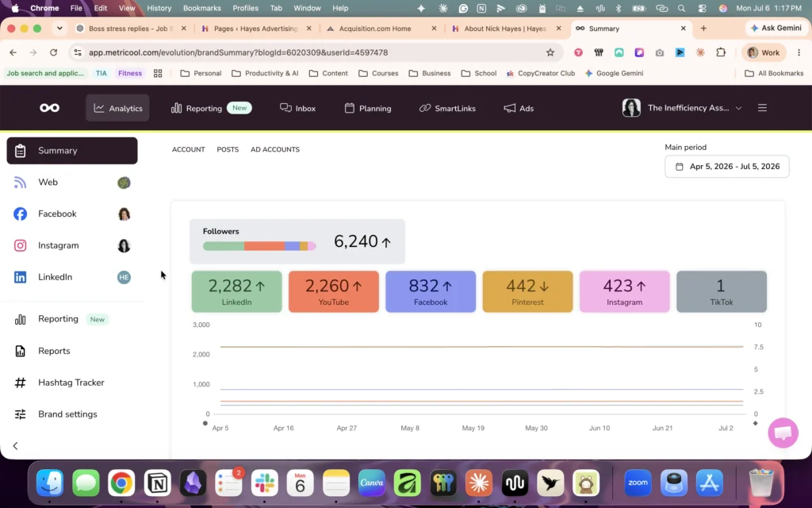Select the pink Instagram 423 card
812x508 pixels.
tap(625, 291)
